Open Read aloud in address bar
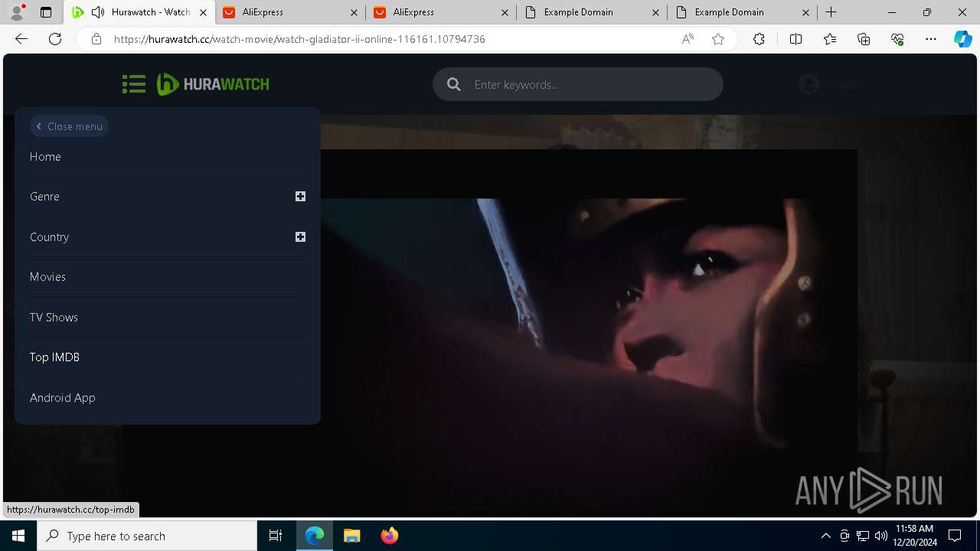980x551 pixels. [688, 39]
